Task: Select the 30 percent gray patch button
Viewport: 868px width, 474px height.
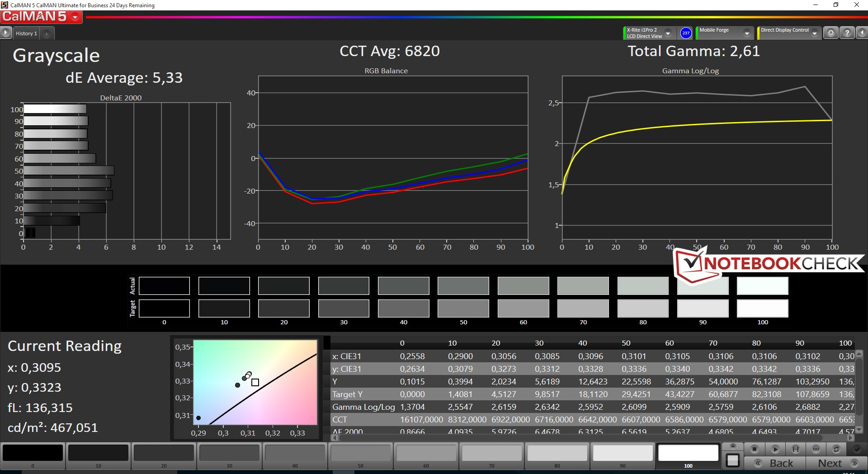Action: click(x=229, y=456)
